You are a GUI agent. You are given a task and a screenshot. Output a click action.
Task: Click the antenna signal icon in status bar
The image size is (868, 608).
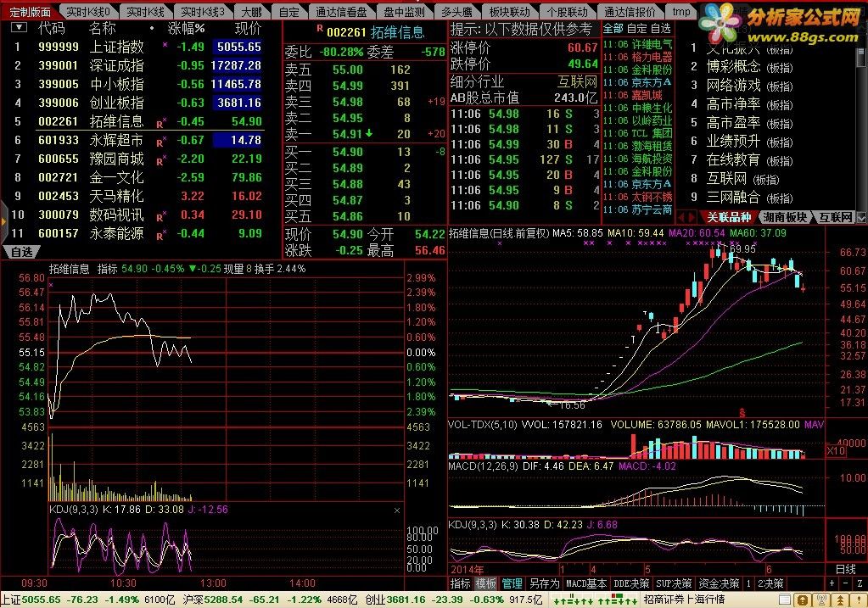pos(821,600)
